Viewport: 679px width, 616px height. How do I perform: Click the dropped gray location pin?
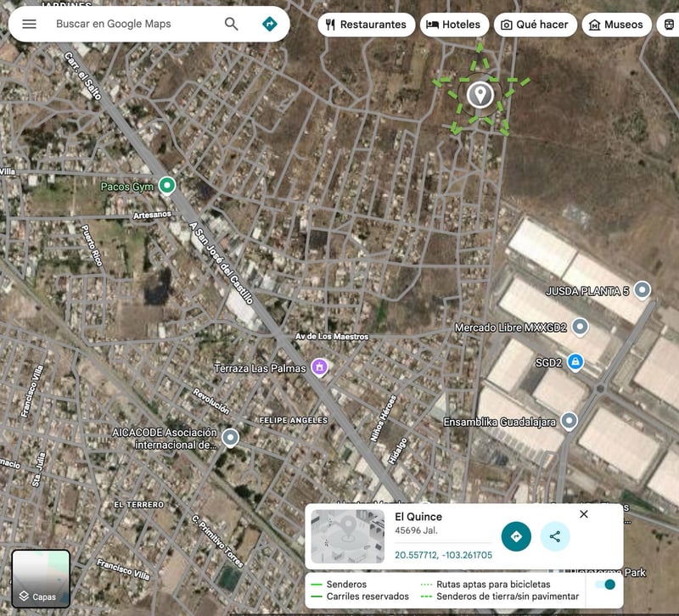coord(480,94)
